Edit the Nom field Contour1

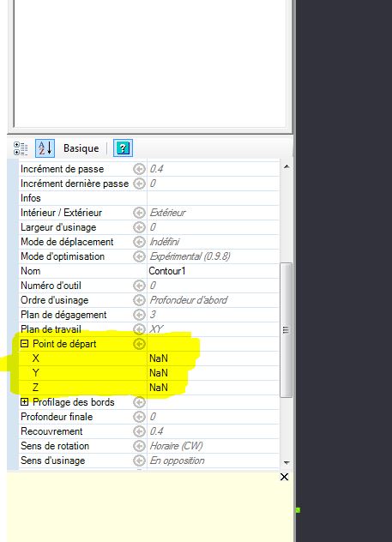click(213, 271)
